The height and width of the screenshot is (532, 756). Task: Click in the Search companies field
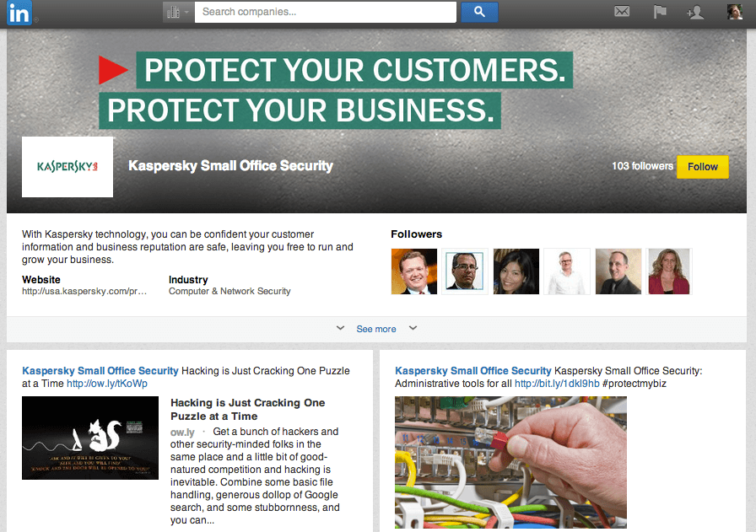326,12
